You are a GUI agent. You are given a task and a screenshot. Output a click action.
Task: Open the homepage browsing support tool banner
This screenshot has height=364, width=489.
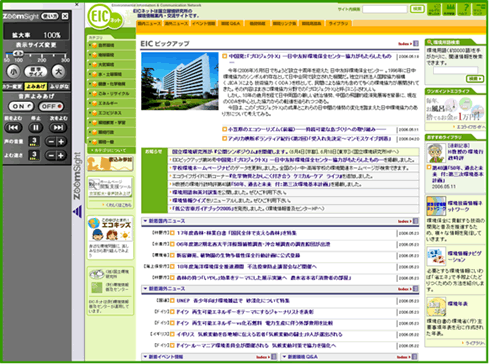point(110,188)
